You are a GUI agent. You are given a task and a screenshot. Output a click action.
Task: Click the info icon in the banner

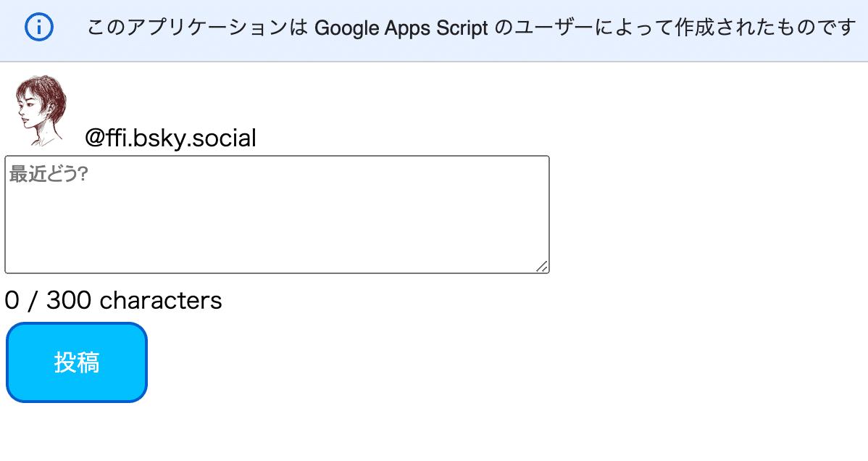coord(39,28)
